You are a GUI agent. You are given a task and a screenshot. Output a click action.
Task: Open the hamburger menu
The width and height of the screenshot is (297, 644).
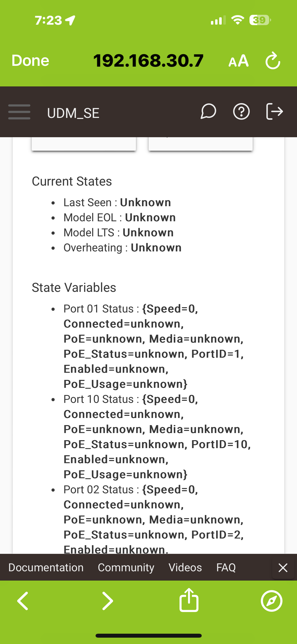coord(19,112)
